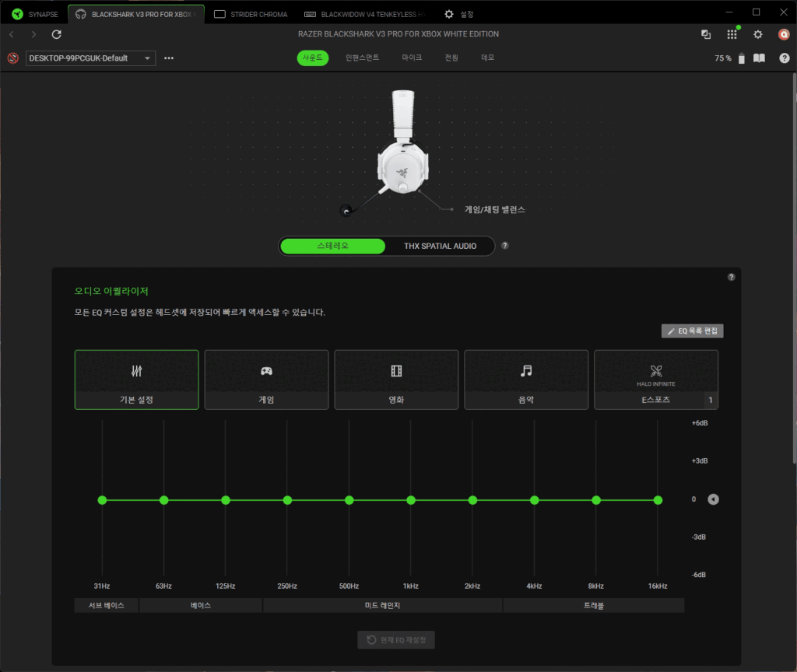Open settings gear icon at top right
Viewport: 797px width, 672px height.
coord(758,34)
